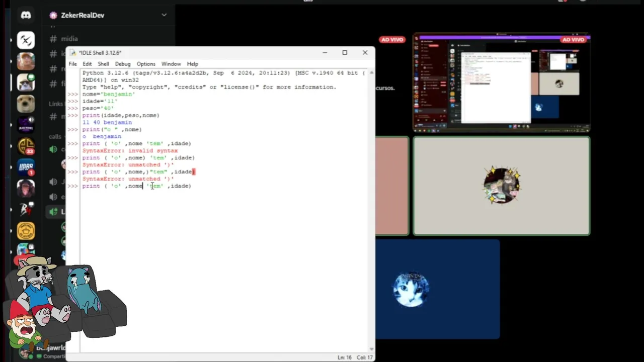Expand ZekerRealDev server dropdown menu
This screenshot has height=362, width=644.
click(164, 15)
